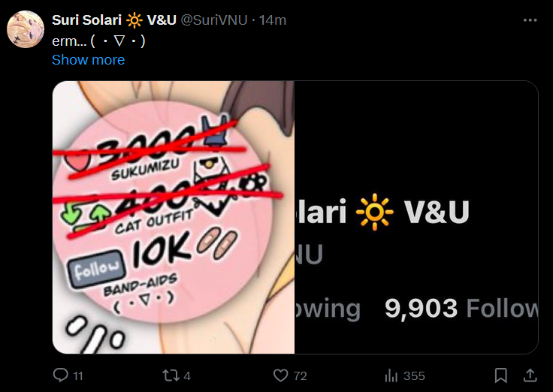The width and height of the screenshot is (553, 392).
Task: Bookmark this tweet
Action: point(501,375)
